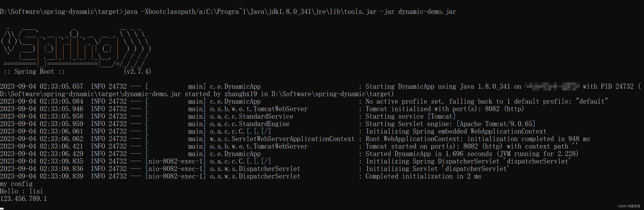Click the 'my config' output line

(16, 184)
